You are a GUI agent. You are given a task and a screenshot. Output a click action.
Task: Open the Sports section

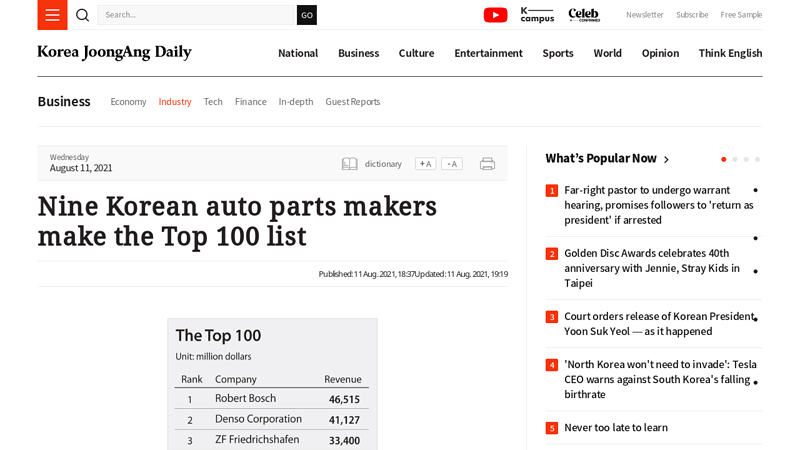click(x=558, y=53)
